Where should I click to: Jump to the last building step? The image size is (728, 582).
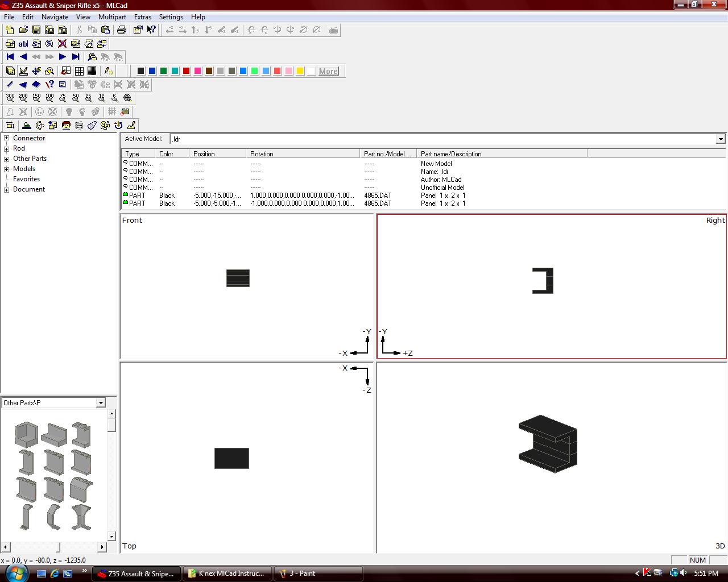[76, 57]
